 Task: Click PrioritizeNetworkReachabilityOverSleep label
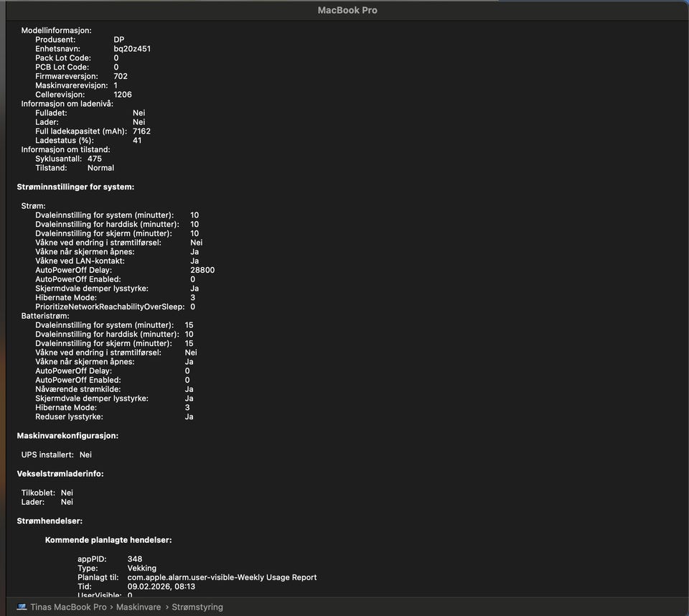click(x=110, y=307)
